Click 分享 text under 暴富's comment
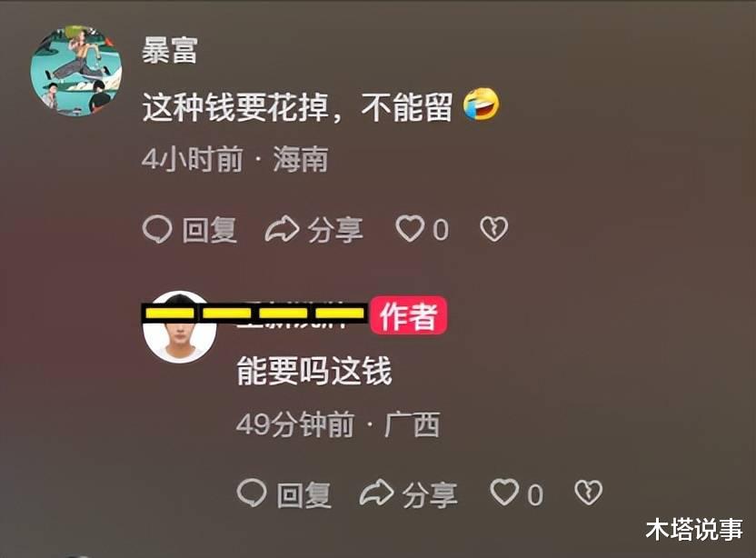This screenshot has width=756, height=558. [x=335, y=230]
